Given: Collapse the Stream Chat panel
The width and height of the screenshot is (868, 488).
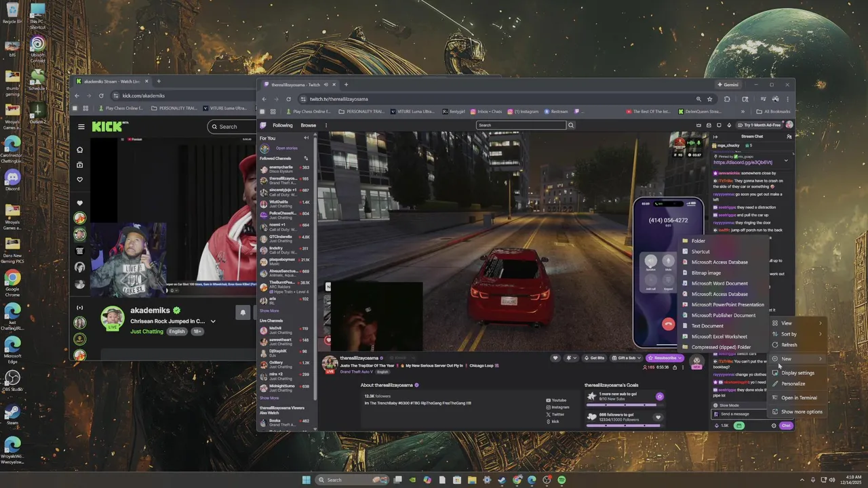Looking at the screenshot, I should tap(715, 136).
